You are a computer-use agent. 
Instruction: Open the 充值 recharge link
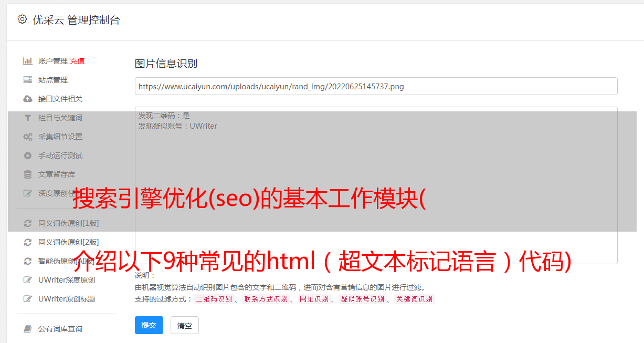coord(77,61)
